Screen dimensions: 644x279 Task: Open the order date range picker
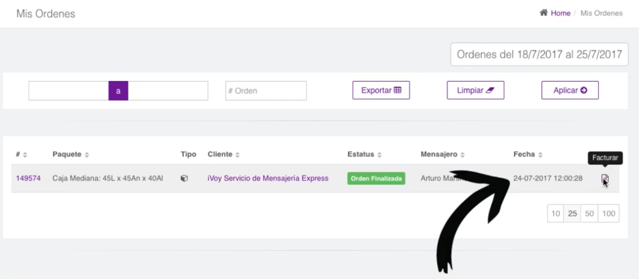click(x=539, y=55)
